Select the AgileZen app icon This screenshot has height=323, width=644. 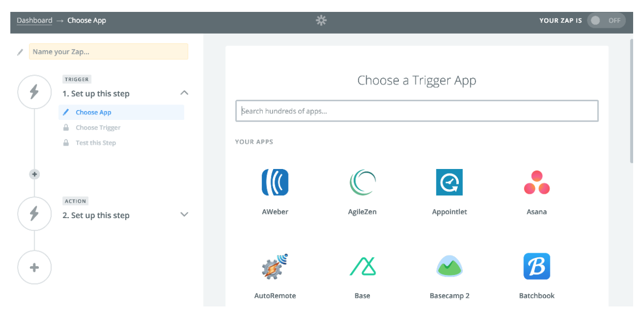362,182
